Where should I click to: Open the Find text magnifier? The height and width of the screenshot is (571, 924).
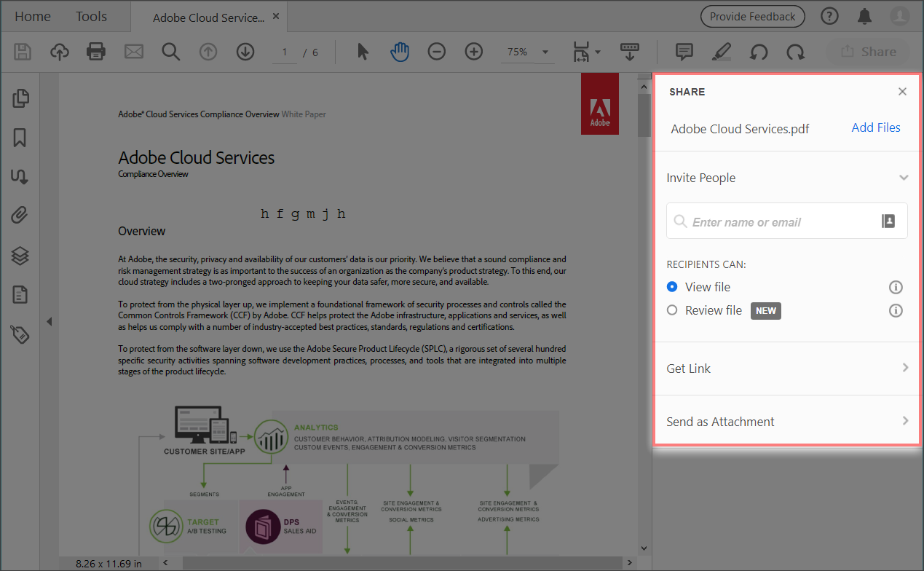click(x=171, y=52)
